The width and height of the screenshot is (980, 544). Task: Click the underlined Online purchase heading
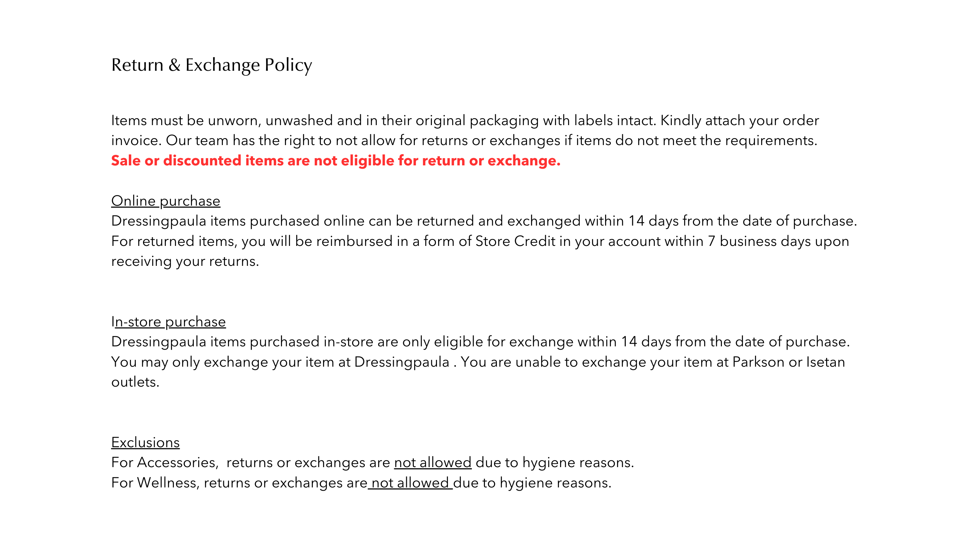(166, 201)
